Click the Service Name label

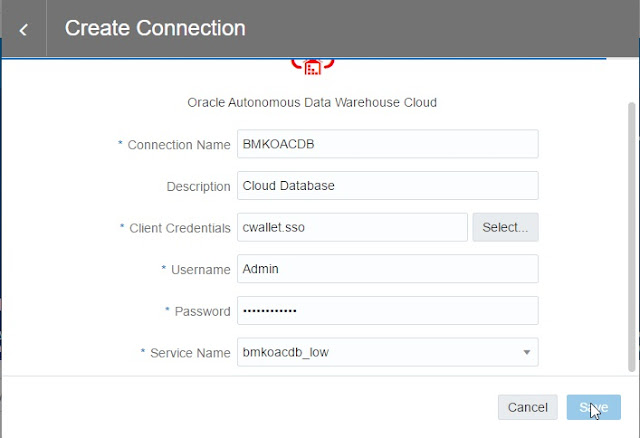191,353
